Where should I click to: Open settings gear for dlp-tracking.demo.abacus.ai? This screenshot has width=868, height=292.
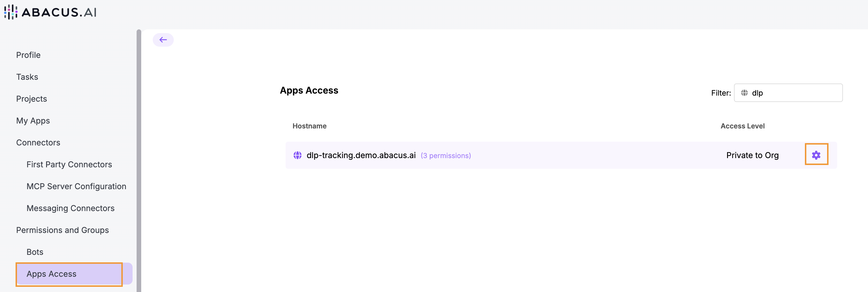point(816,155)
